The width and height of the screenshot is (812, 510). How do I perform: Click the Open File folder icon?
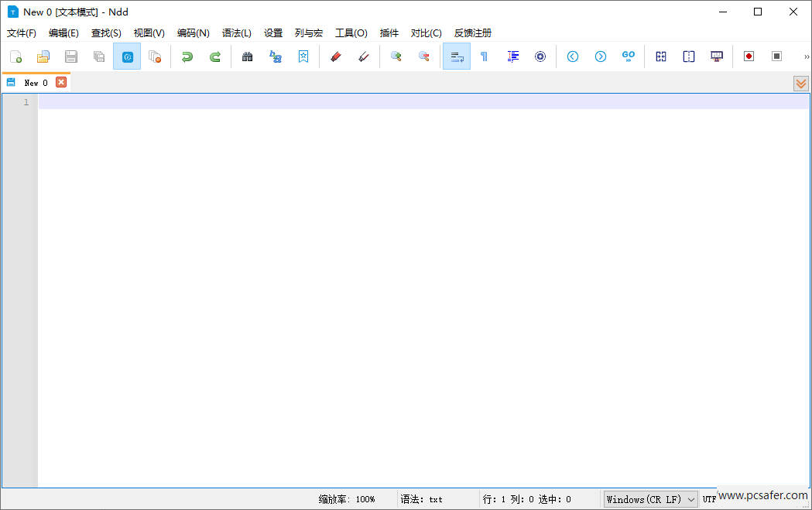point(43,56)
